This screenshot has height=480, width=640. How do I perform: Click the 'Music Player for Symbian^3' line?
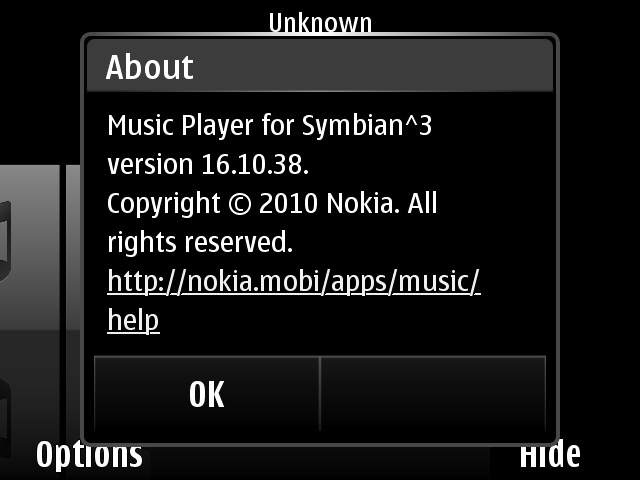pyautogui.click(x=269, y=125)
